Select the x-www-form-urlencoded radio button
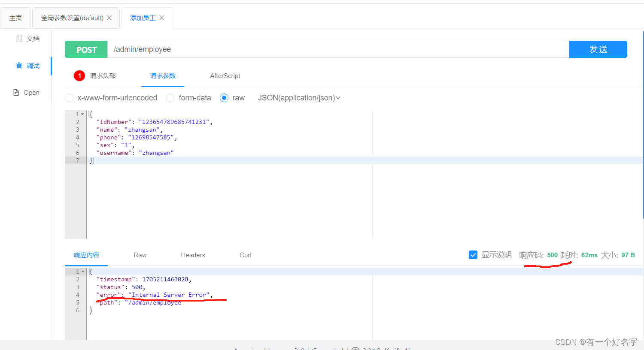 click(x=69, y=98)
